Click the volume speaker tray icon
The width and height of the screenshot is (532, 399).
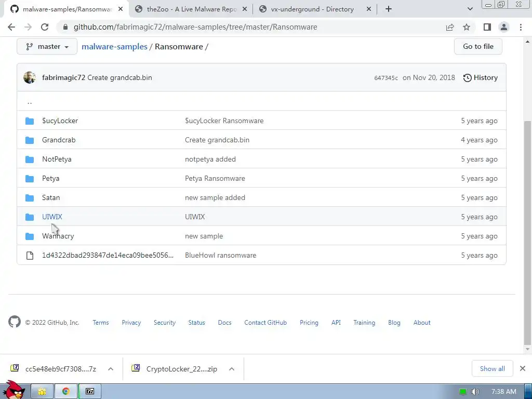click(475, 392)
